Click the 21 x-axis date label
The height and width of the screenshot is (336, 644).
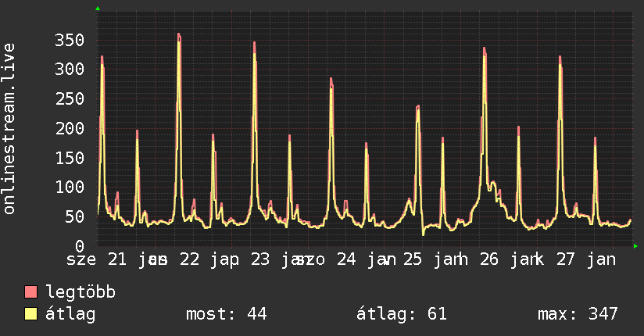[117, 259]
